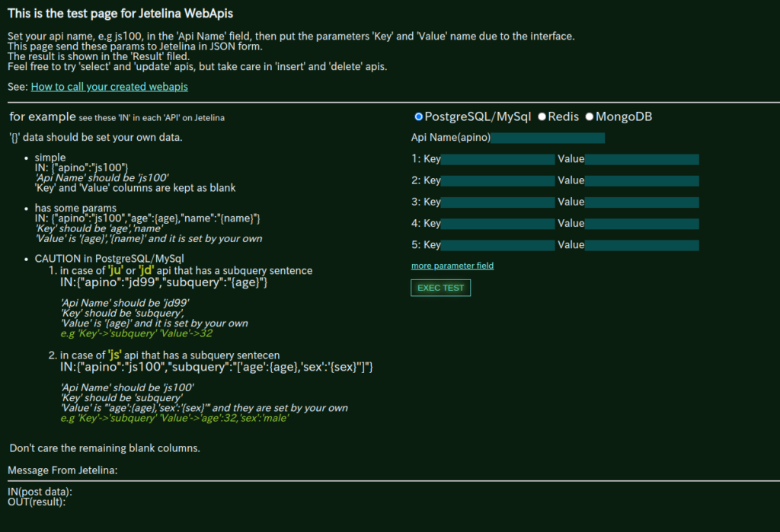Screen dimensions: 780x532
Task: Open 'How to call your created webapis' link
Action: point(109,87)
